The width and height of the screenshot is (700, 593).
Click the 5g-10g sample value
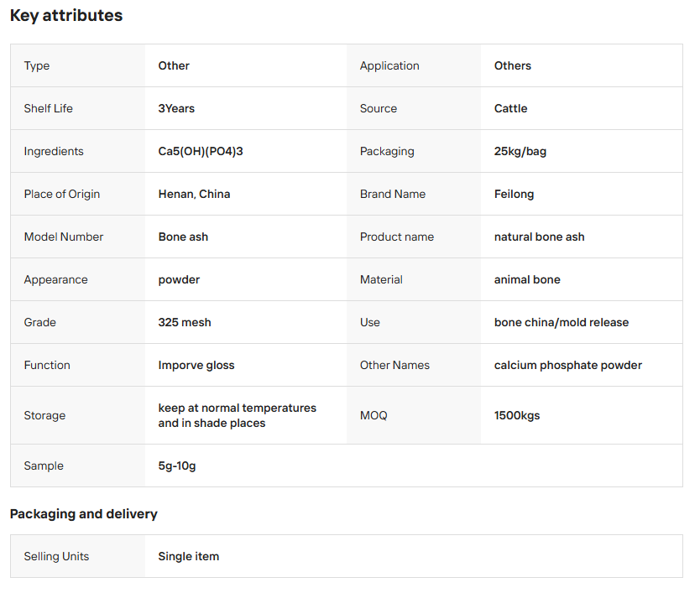pyautogui.click(x=177, y=466)
